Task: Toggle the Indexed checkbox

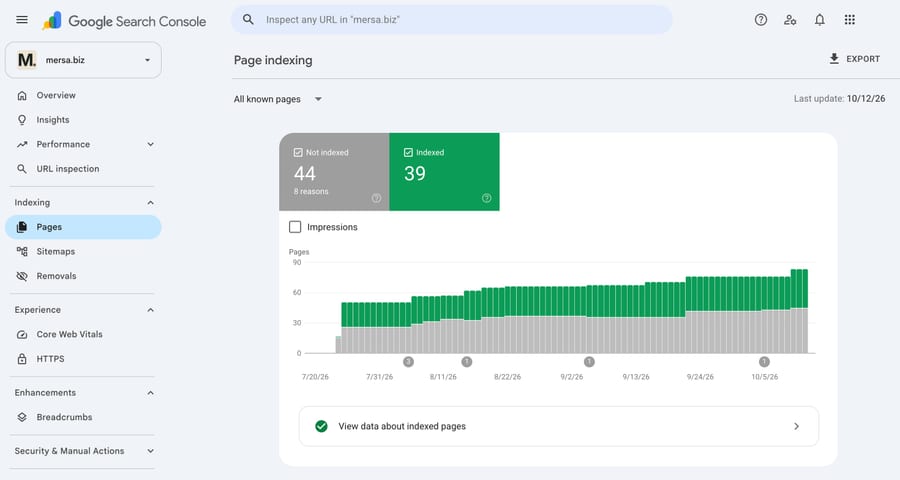Action: click(408, 153)
